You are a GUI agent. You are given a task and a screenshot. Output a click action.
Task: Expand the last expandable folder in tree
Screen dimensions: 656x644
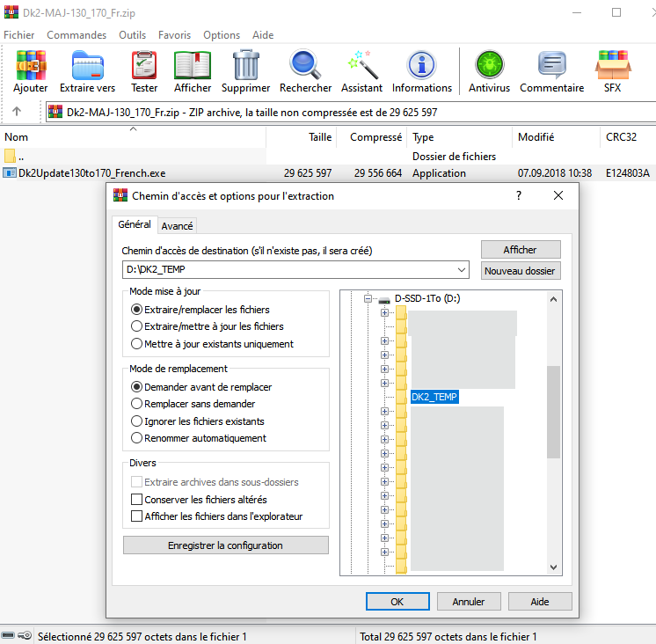pyautogui.click(x=384, y=552)
